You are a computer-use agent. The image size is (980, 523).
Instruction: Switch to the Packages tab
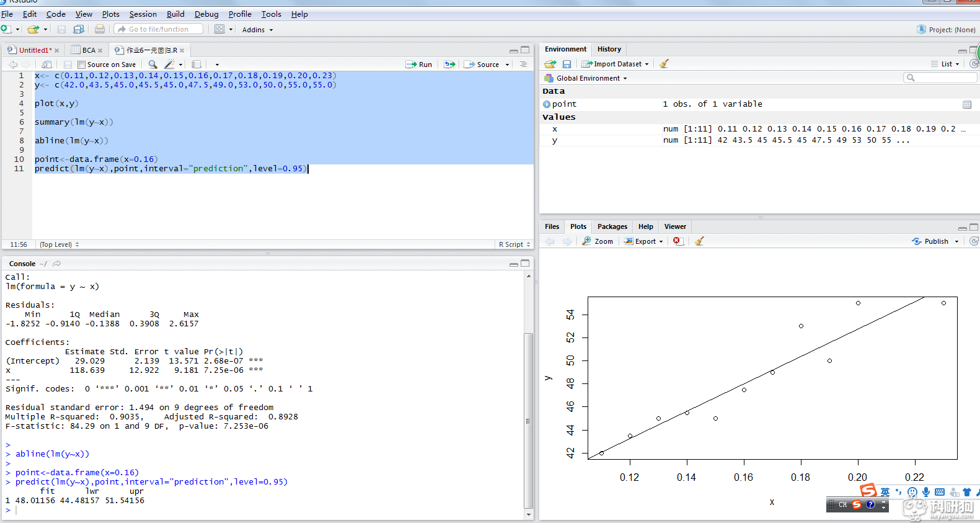pos(612,226)
